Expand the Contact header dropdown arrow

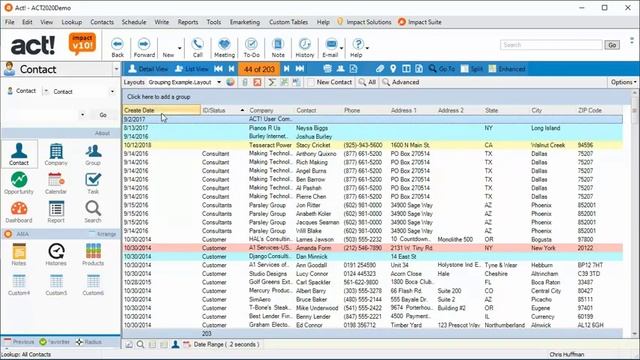coord(116,69)
